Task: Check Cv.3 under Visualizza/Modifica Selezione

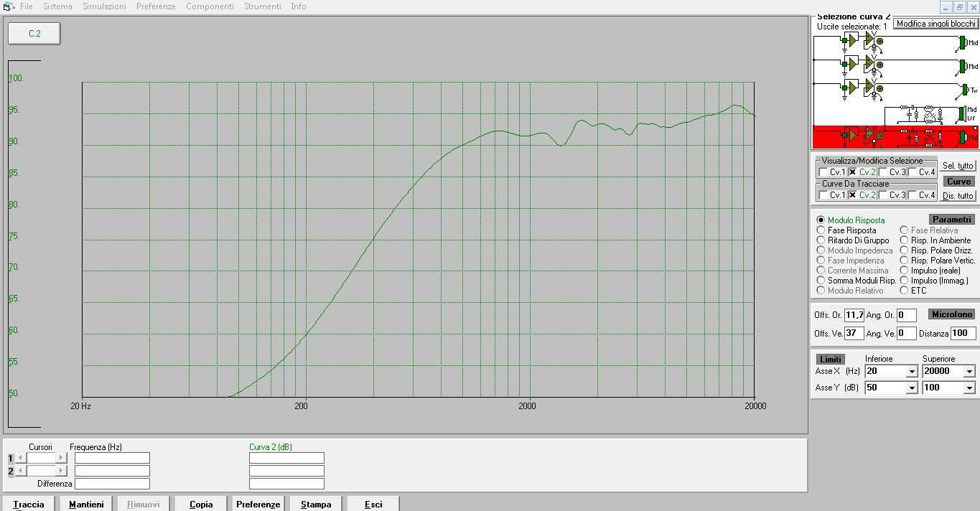Action: point(882,172)
